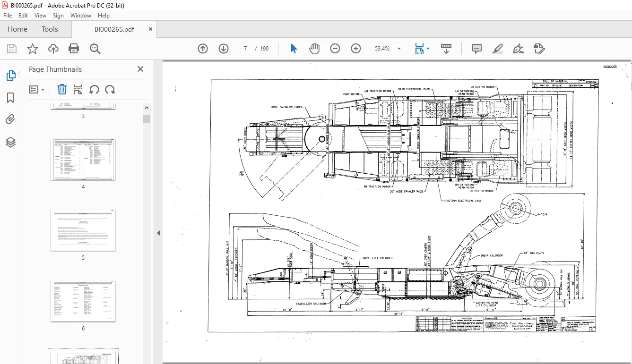Viewport: 632px width, 364px height.
Task: Open the Sign document tool
Action: [x=519, y=49]
